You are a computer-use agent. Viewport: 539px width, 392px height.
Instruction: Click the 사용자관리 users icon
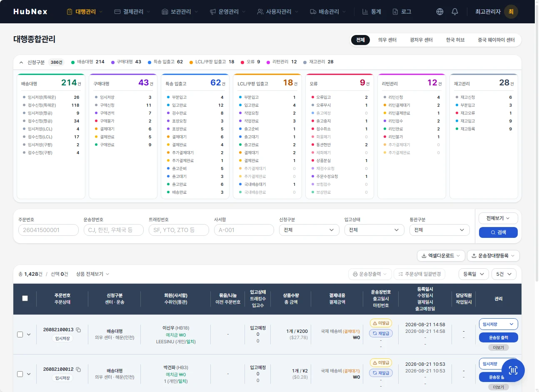(x=260, y=12)
